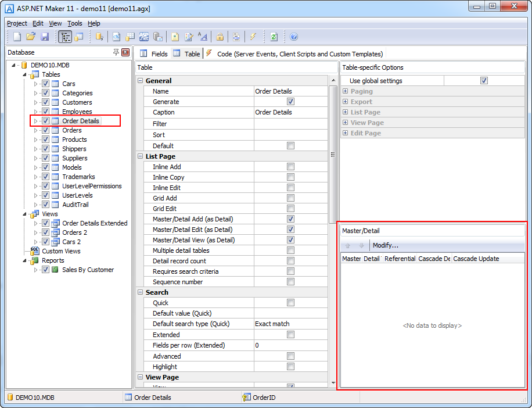Click the synchronize database cylinder icon
532x408 pixels.
tap(99, 37)
